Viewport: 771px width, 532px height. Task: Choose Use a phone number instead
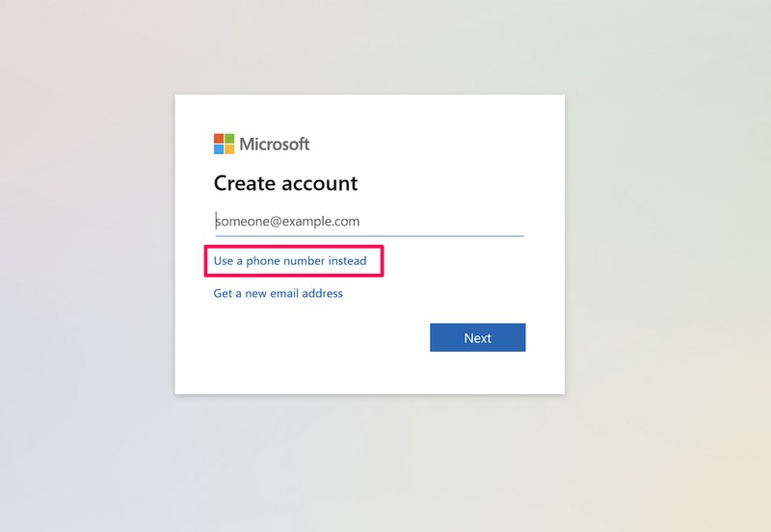point(290,261)
